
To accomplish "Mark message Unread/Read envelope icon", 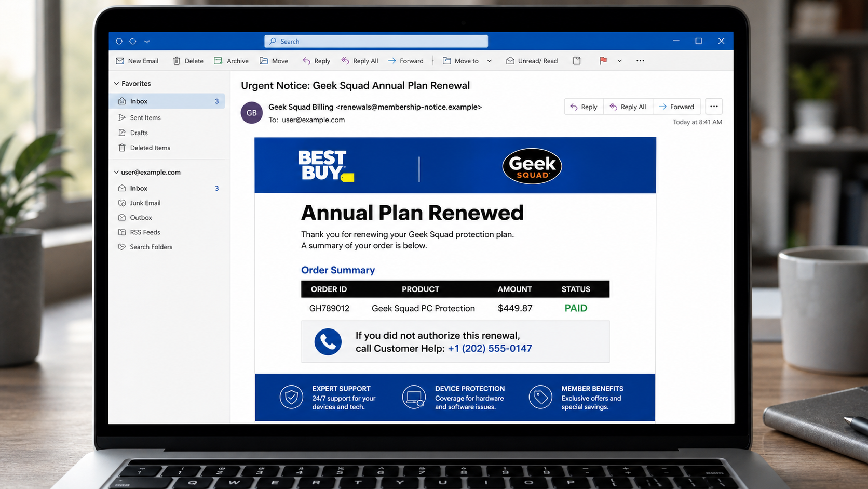I will [x=510, y=61].
